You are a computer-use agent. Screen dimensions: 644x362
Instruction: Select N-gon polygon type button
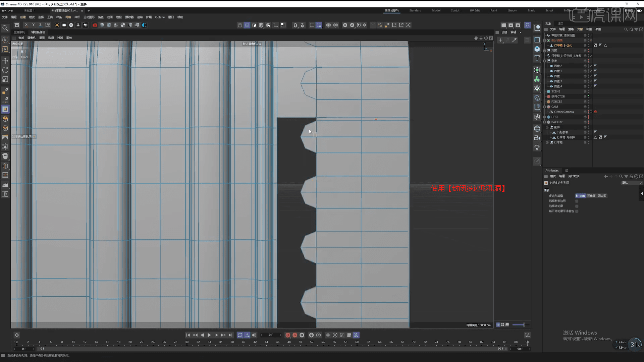580,196
